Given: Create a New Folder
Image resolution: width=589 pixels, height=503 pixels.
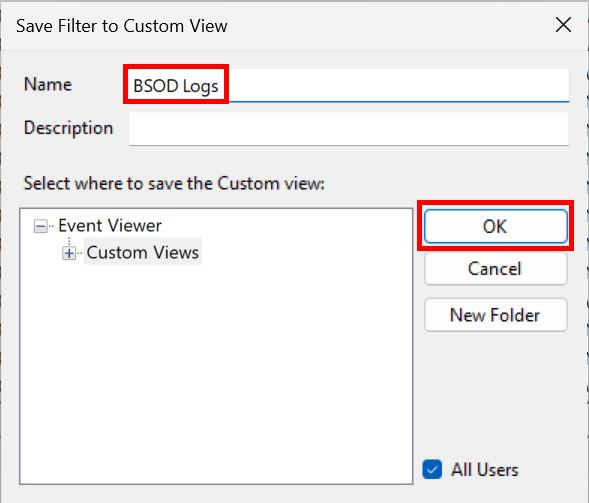Looking at the screenshot, I should pyautogui.click(x=495, y=315).
